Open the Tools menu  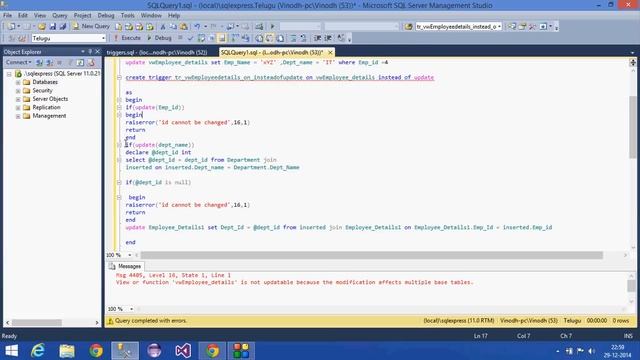click(x=127, y=16)
